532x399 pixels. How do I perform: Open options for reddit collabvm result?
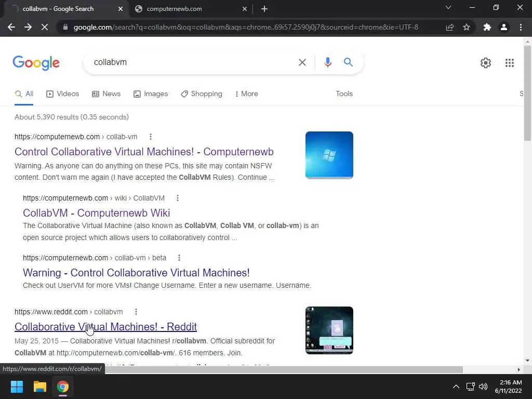[136, 312]
